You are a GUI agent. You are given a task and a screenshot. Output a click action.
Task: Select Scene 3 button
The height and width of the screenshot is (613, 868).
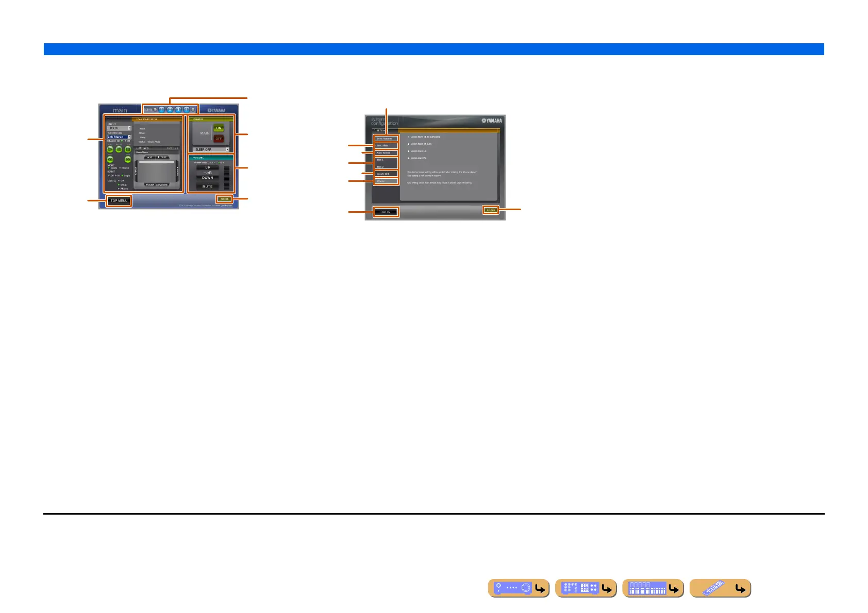[x=178, y=110]
